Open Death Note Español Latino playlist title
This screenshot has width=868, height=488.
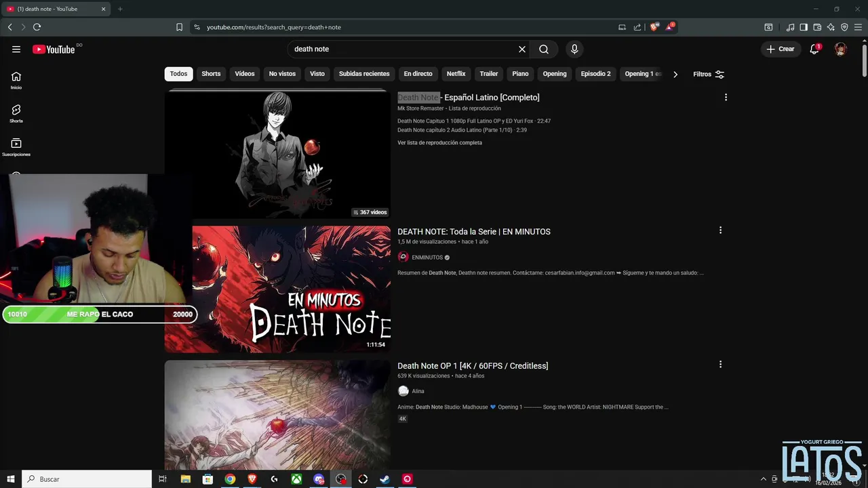pos(469,98)
